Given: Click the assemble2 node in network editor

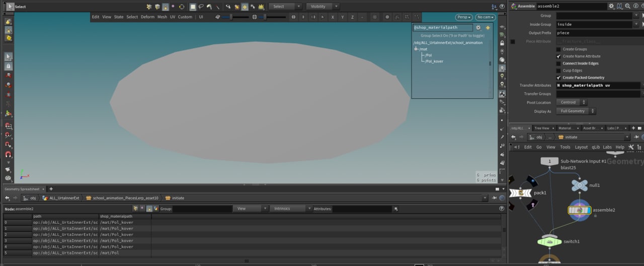Looking at the screenshot, I should click(580, 210).
